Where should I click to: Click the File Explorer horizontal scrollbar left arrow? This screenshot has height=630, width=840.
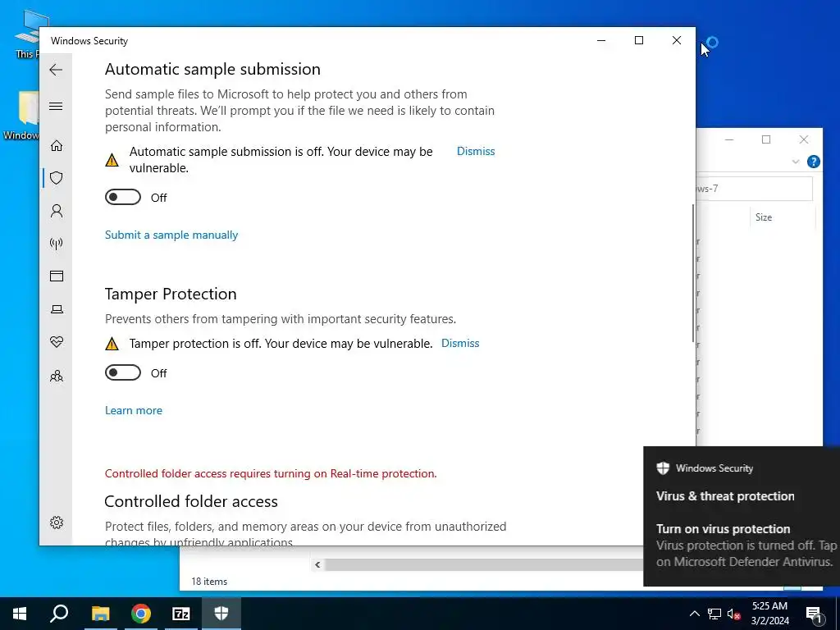[x=317, y=564]
